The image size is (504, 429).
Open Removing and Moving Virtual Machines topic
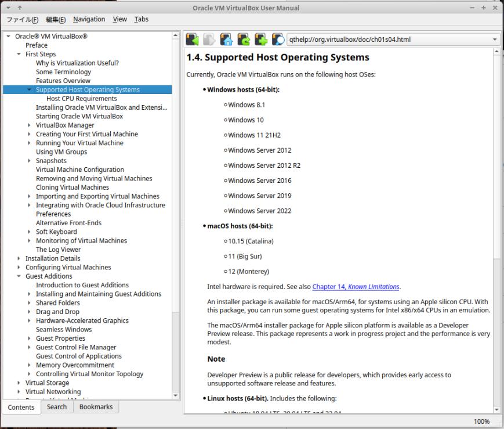(x=94, y=178)
